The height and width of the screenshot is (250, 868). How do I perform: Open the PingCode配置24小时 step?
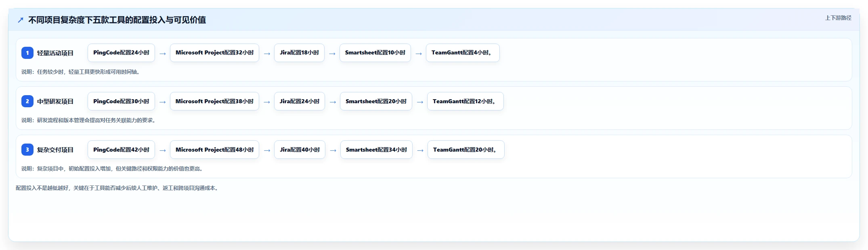coord(121,53)
